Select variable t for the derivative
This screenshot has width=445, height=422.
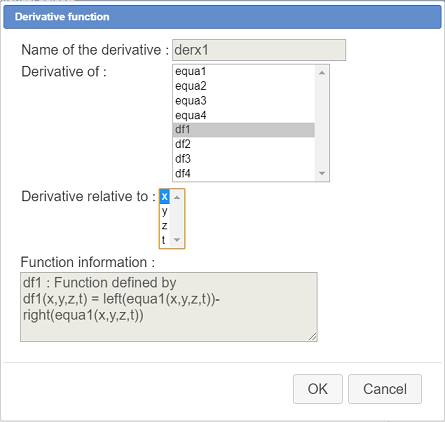point(165,240)
